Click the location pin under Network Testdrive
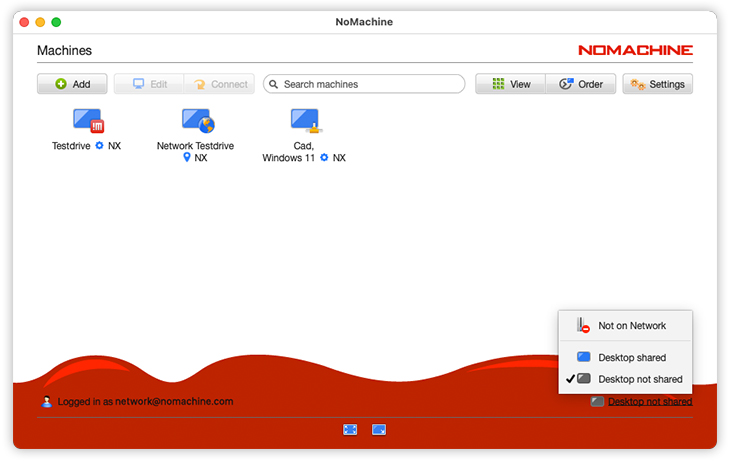The image size is (730, 461). coord(186,158)
